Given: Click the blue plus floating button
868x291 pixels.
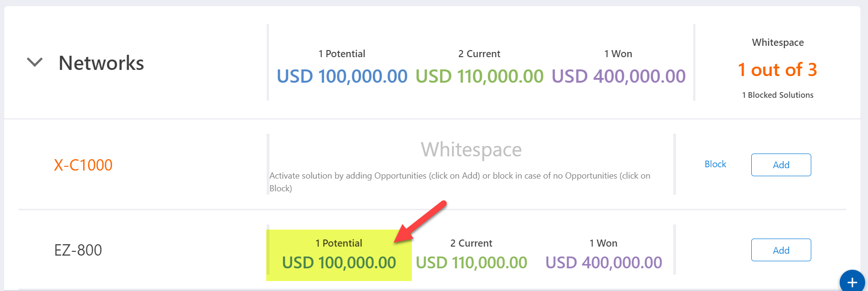Looking at the screenshot, I should tap(852, 282).
